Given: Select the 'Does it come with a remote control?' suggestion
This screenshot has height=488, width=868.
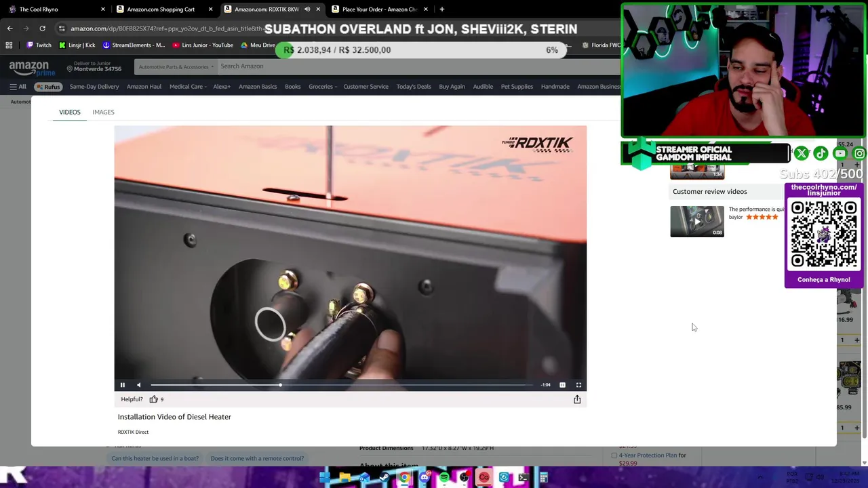Looking at the screenshot, I should click(x=257, y=458).
